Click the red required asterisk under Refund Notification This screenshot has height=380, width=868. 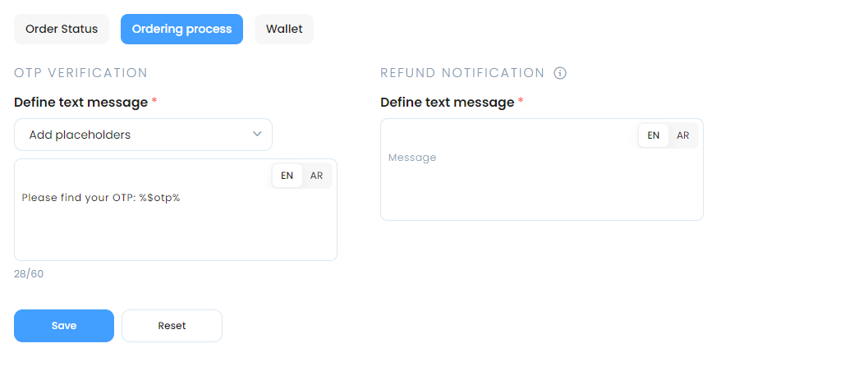521,102
